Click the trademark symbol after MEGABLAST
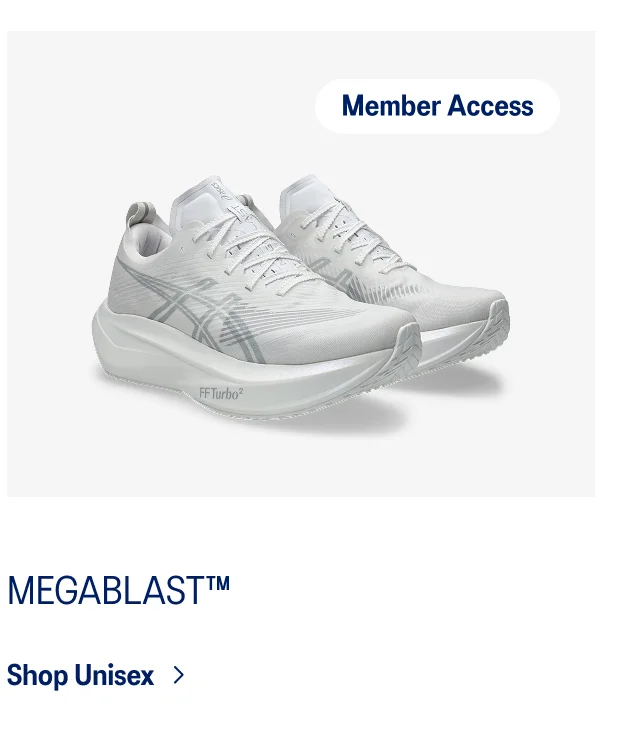 point(218,583)
